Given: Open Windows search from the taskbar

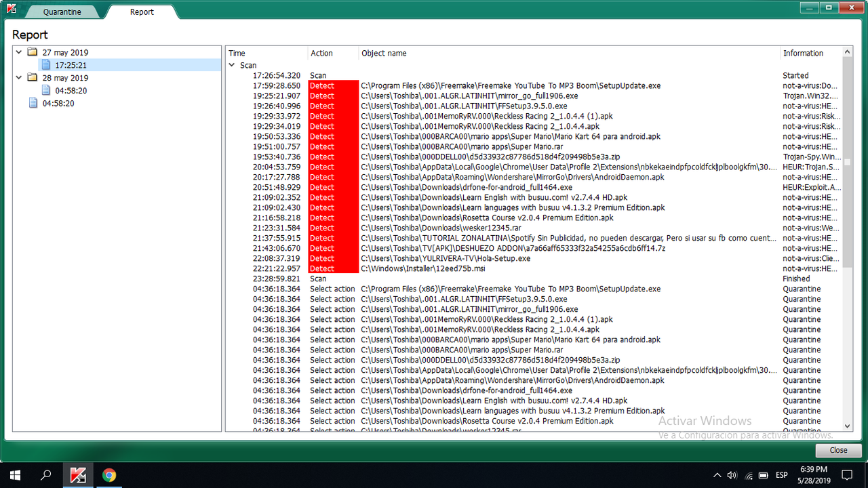Looking at the screenshot, I should point(46,475).
